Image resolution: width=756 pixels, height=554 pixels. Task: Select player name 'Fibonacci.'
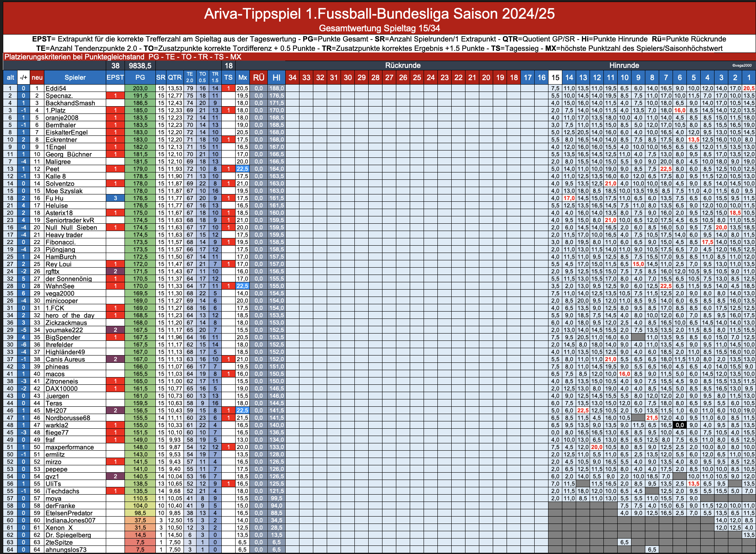[x=61, y=242]
